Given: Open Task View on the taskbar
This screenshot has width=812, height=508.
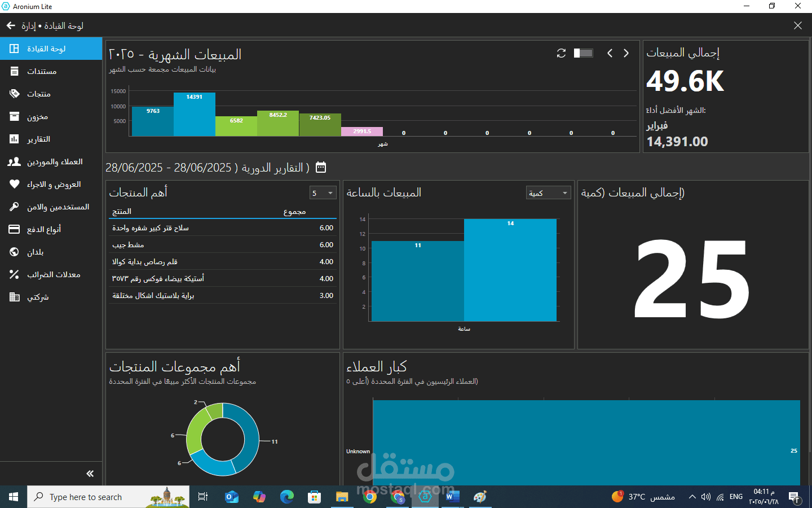Looking at the screenshot, I should point(203,497).
